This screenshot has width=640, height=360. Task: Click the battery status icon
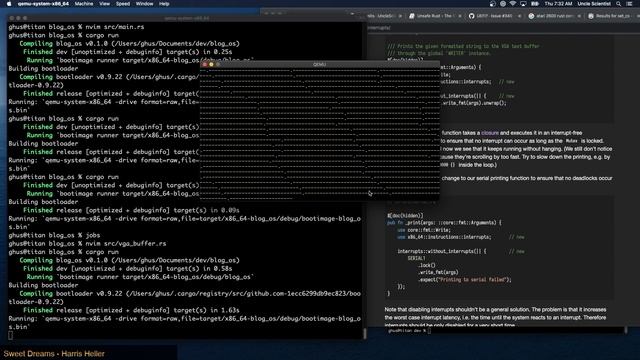(535, 4)
